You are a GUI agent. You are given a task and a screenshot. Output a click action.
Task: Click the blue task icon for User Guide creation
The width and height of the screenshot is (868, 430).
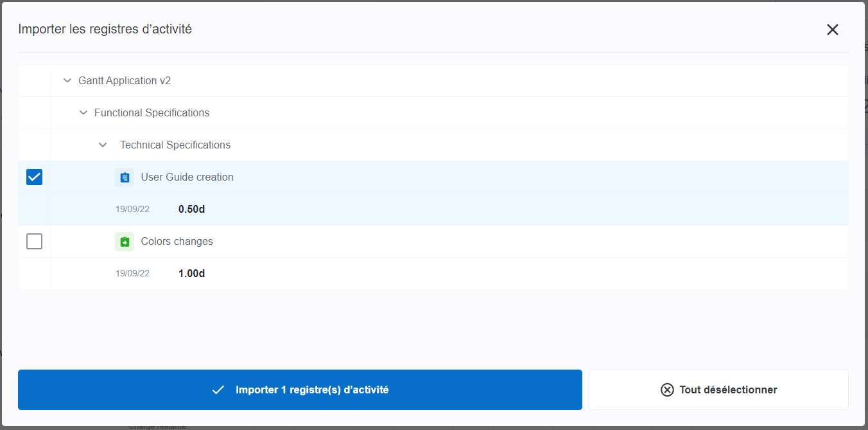[x=125, y=177]
